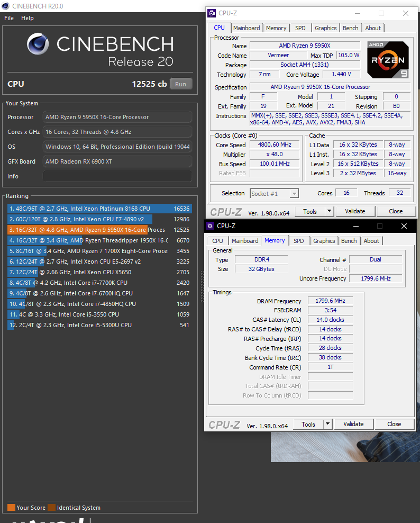Click the Command Rate 1T value
This screenshot has width=420, height=523.
click(330, 367)
